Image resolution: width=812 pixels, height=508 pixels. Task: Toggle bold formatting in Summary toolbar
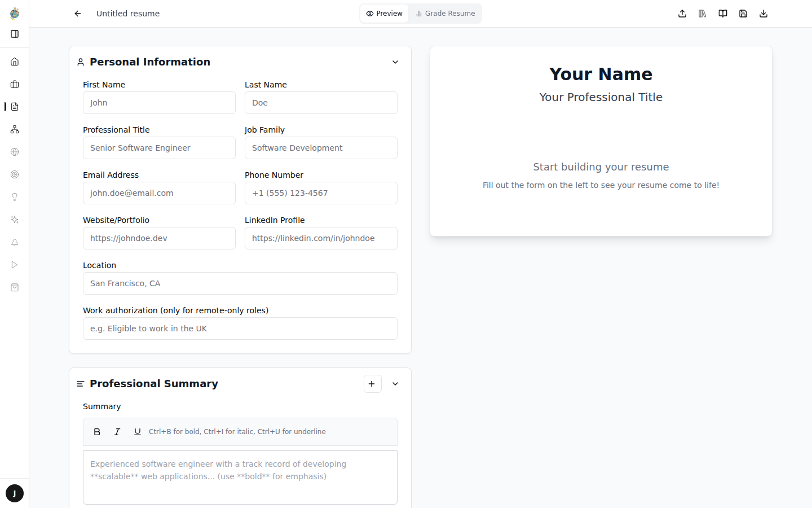coord(97,432)
